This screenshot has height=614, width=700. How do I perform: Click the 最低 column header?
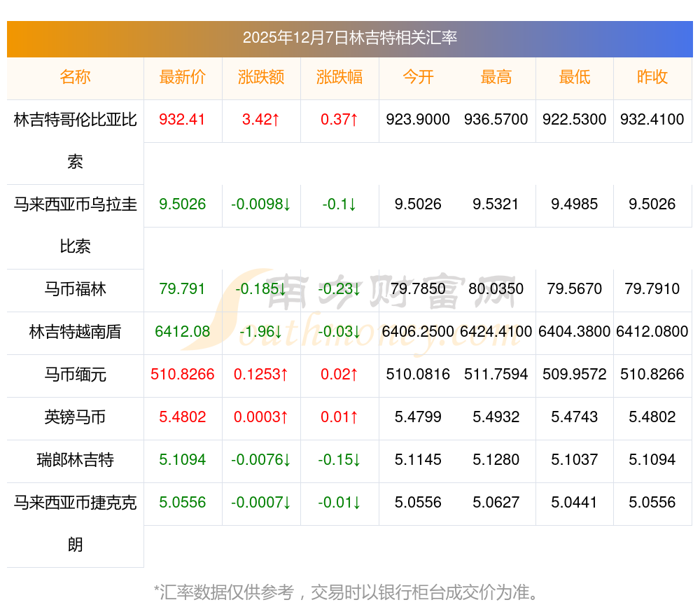(574, 78)
